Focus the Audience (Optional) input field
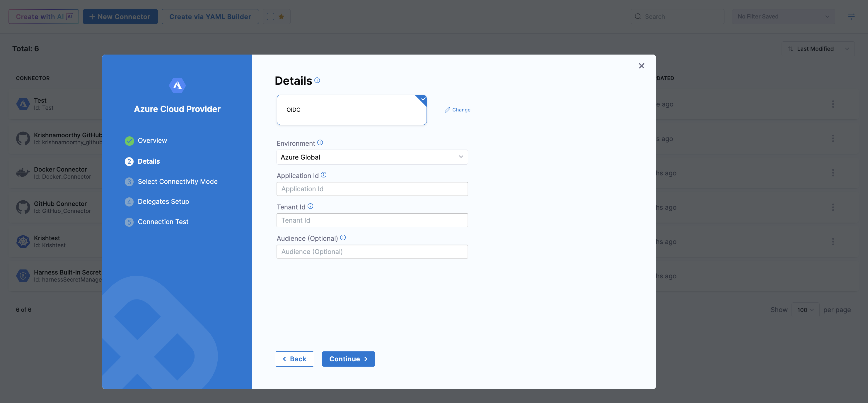 [x=372, y=252]
